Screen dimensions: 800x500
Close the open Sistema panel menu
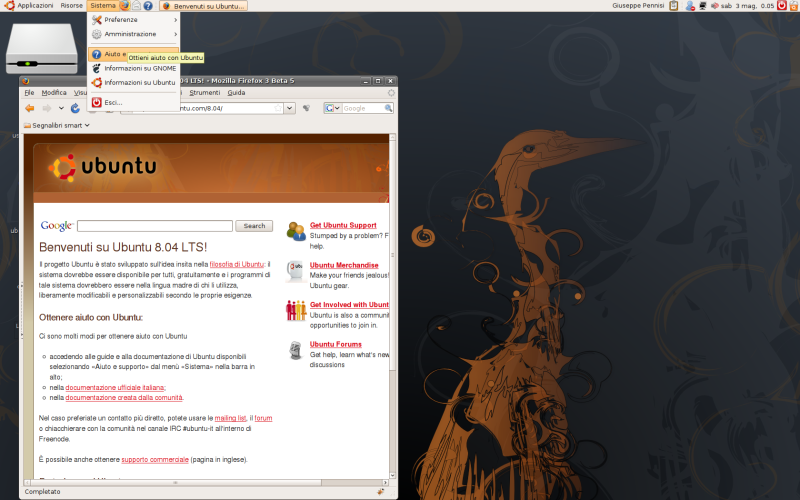(103, 6)
